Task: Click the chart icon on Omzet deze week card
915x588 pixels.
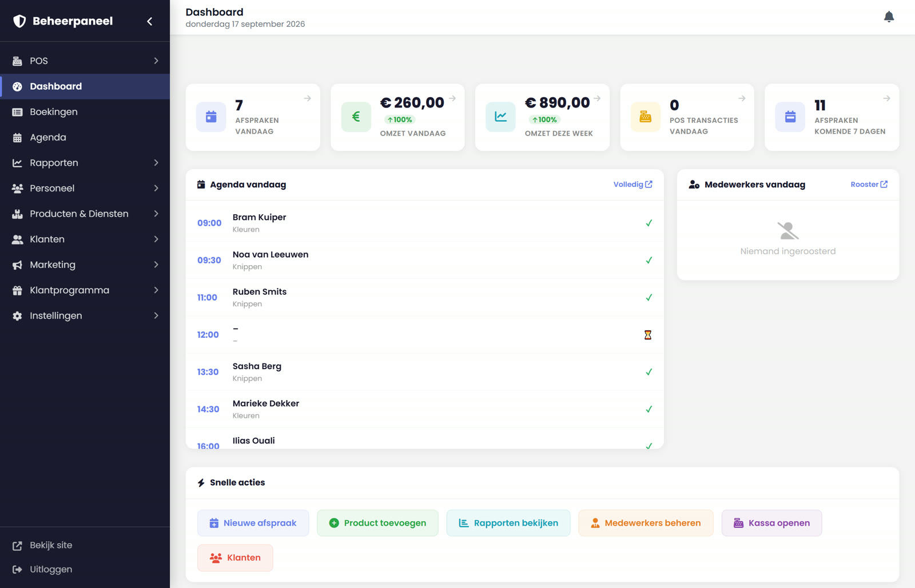Action: [x=500, y=117]
